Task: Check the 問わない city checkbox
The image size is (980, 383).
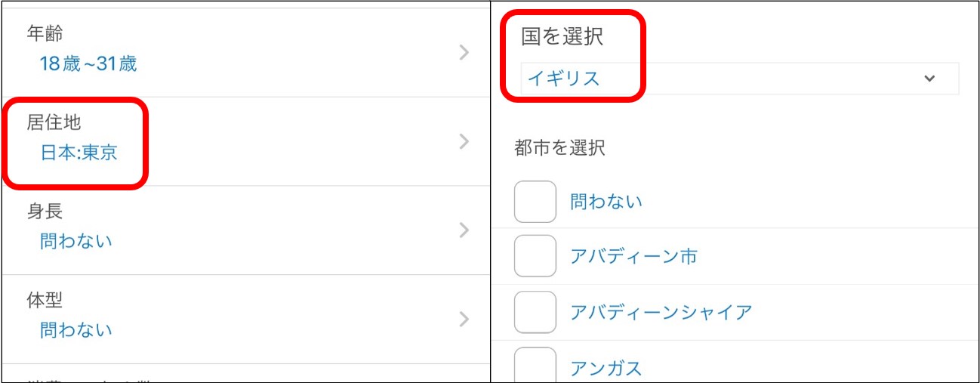Action: pyautogui.click(x=535, y=202)
